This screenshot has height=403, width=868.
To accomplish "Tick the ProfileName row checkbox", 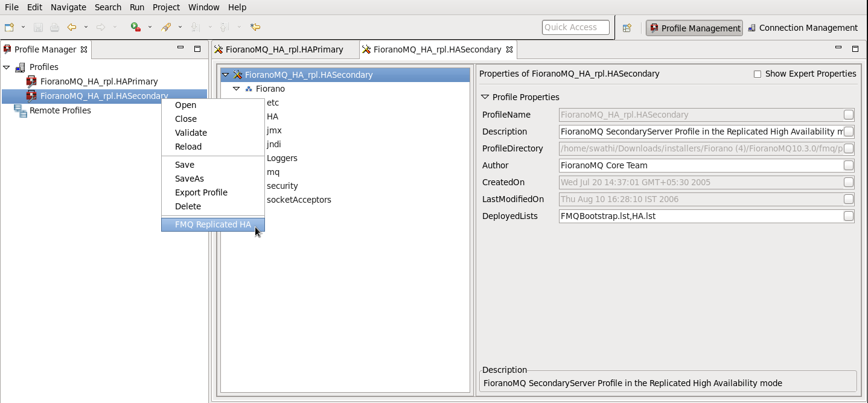I will click(x=849, y=115).
